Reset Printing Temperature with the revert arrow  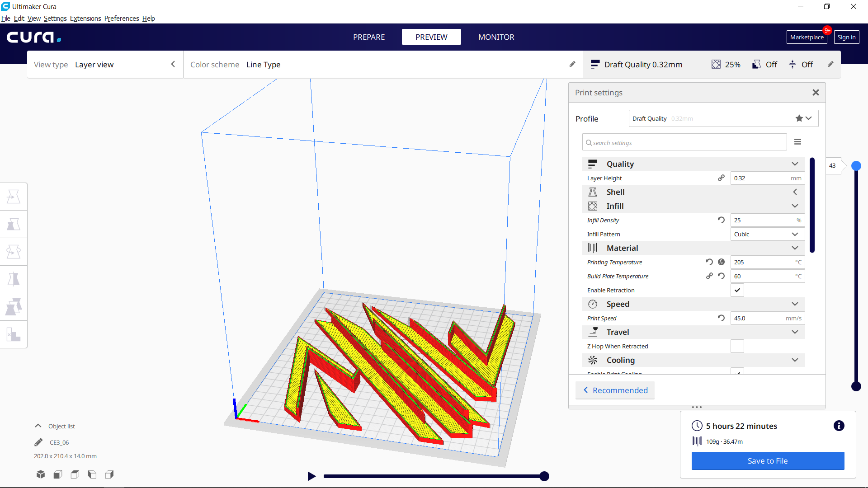click(x=709, y=262)
